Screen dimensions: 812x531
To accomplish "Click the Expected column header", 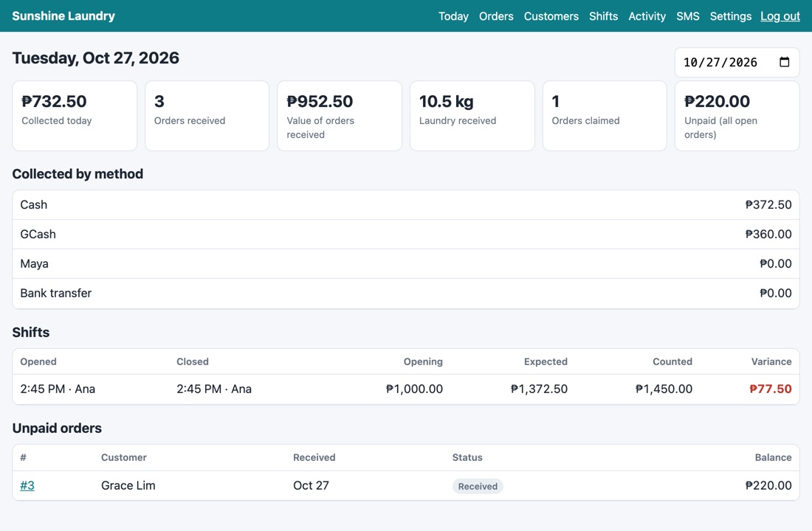I will [546, 362].
